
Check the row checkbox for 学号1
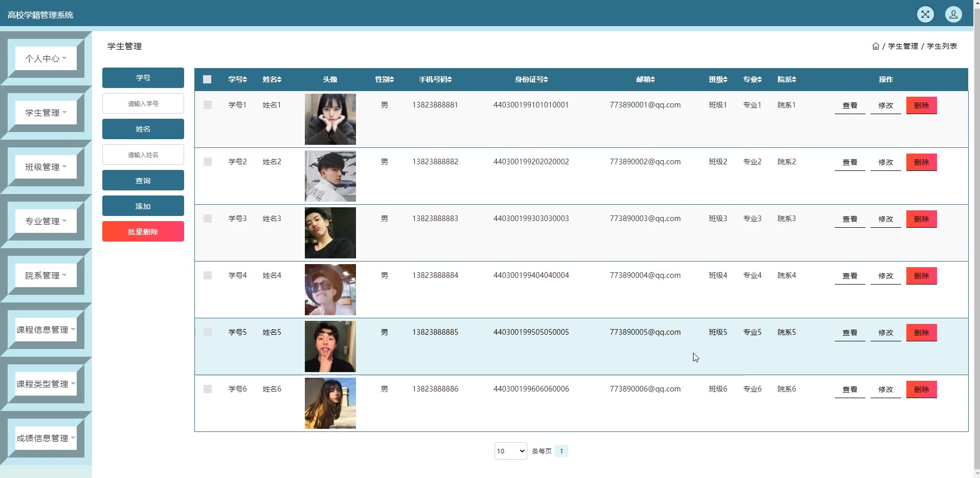point(208,105)
